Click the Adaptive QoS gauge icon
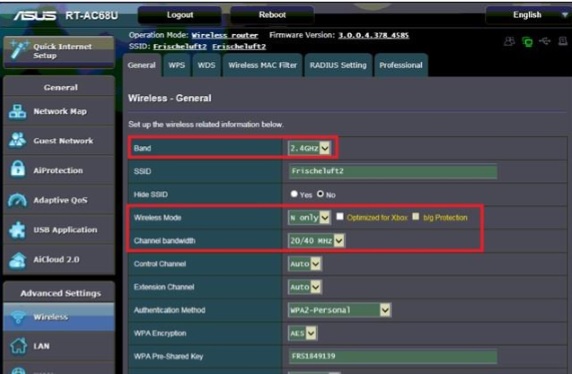 click(x=18, y=200)
